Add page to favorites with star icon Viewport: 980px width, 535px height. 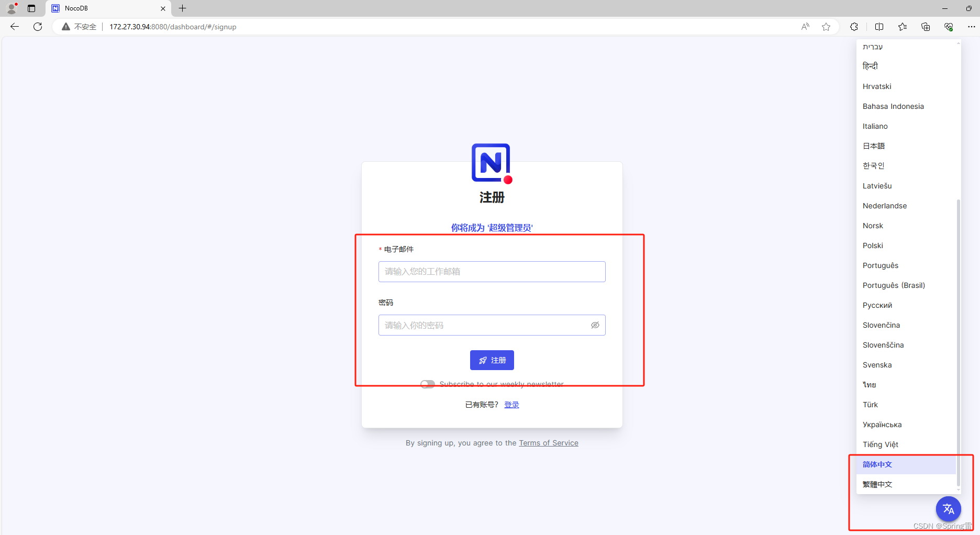point(826,27)
